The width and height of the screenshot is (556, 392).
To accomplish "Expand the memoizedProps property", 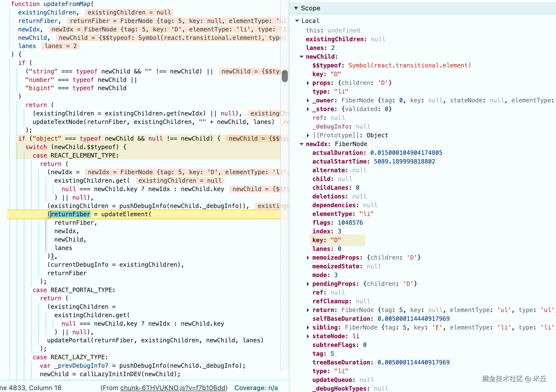I will tap(308, 257).
